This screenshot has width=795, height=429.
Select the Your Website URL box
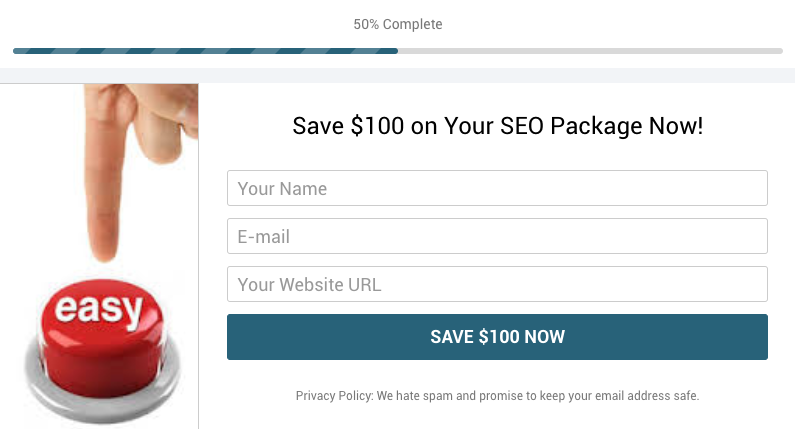(x=497, y=284)
